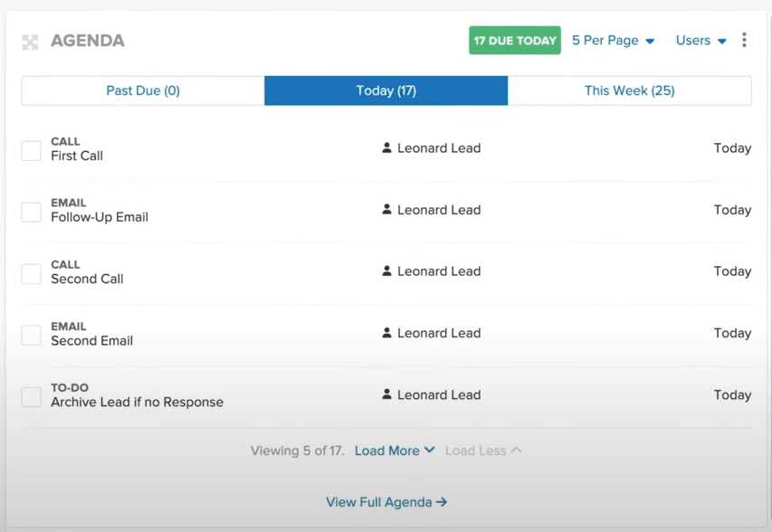Open the Users filter dropdown
Image resolution: width=772 pixels, height=532 pixels.
(x=698, y=41)
